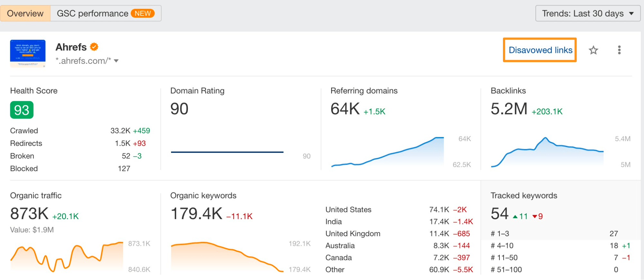Screen dimensions: 644x280
Task: Click the Tracked keywords 54 total
Action: [500, 214]
